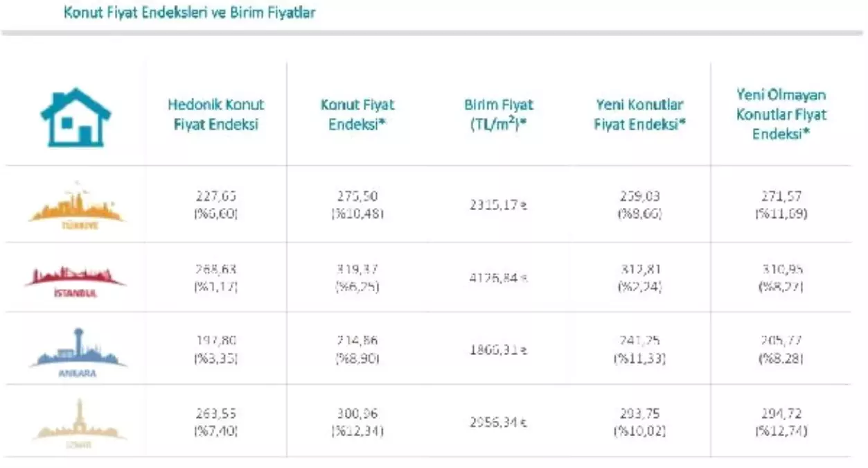Image resolution: width=868 pixels, height=468 pixels.
Task: Click the Birim Fiyat (TL/m²) header
Action: pos(499,115)
